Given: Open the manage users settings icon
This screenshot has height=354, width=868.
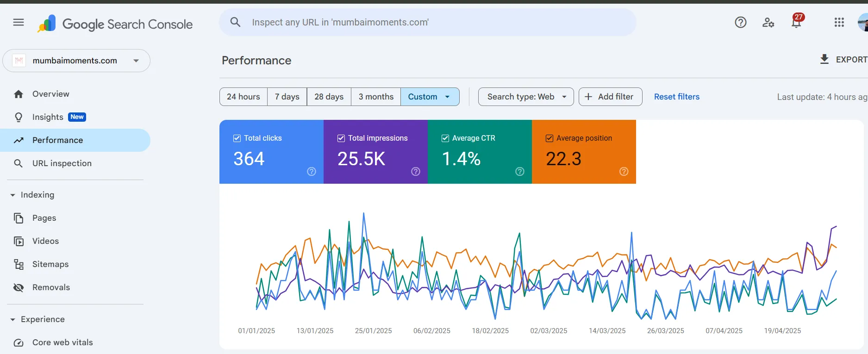Looking at the screenshot, I should [x=768, y=22].
